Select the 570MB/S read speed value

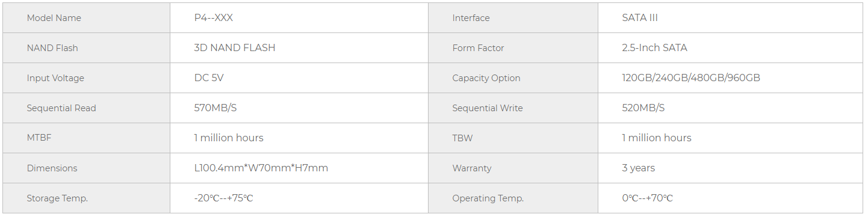(215, 108)
